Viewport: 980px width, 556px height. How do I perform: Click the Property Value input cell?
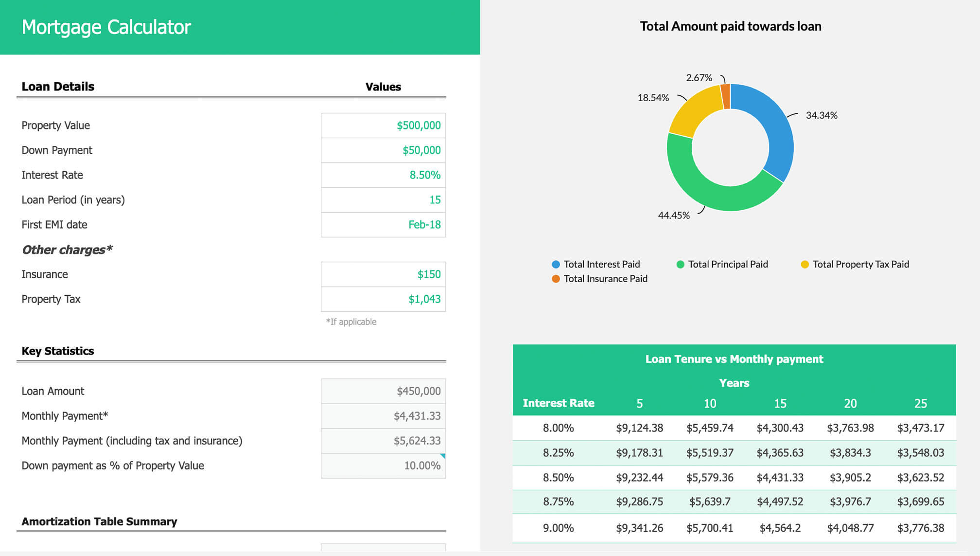383,126
